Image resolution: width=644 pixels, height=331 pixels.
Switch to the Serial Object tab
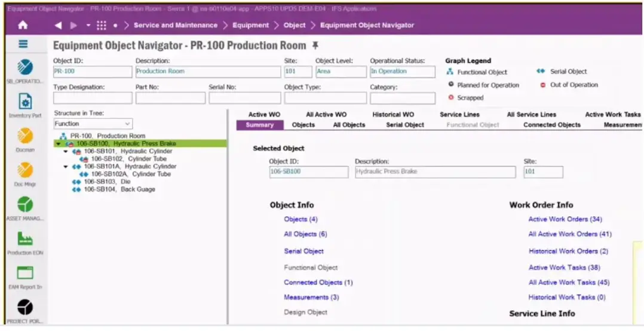[x=404, y=125]
